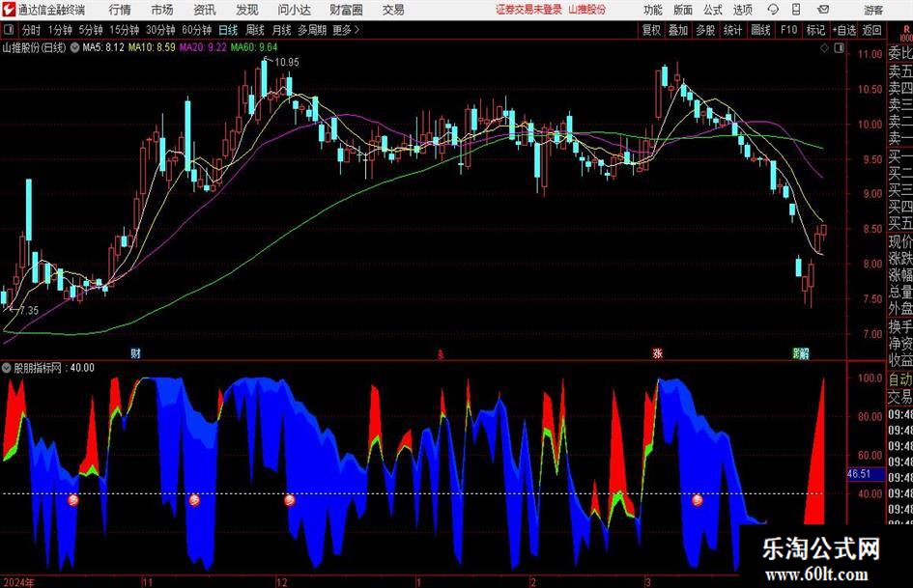Click the 山推股份 stock name link

pyautogui.click(x=587, y=10)
